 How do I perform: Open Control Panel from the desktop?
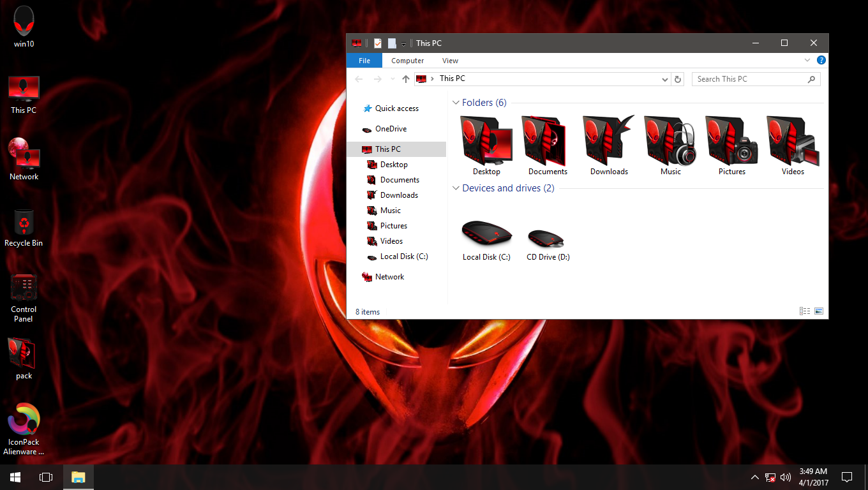24,287
